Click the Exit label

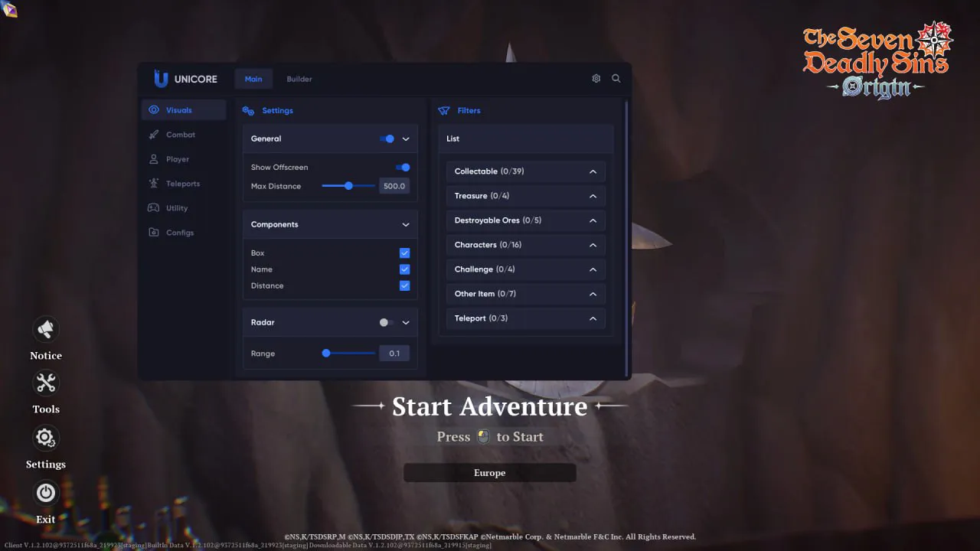click(x=46, y=520)
